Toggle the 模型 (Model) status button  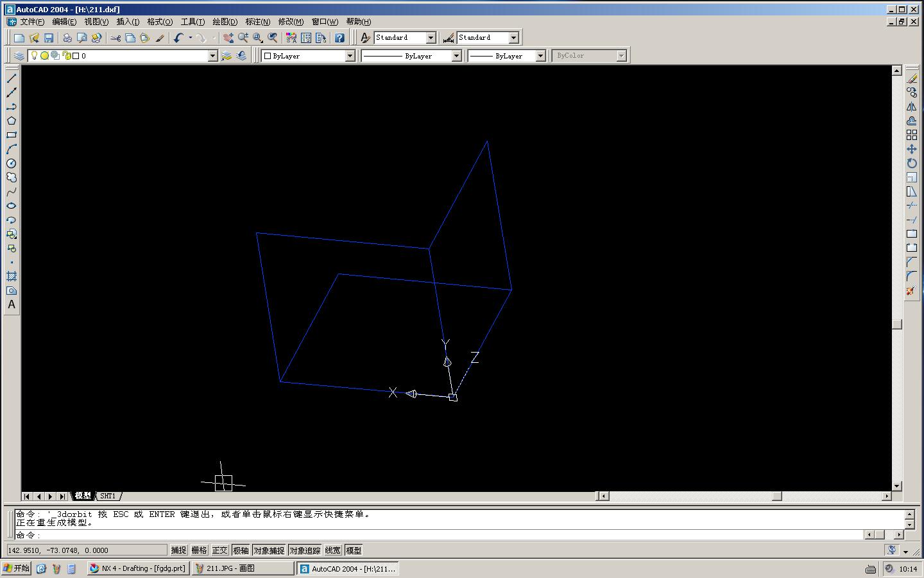(x=354, y=550)
